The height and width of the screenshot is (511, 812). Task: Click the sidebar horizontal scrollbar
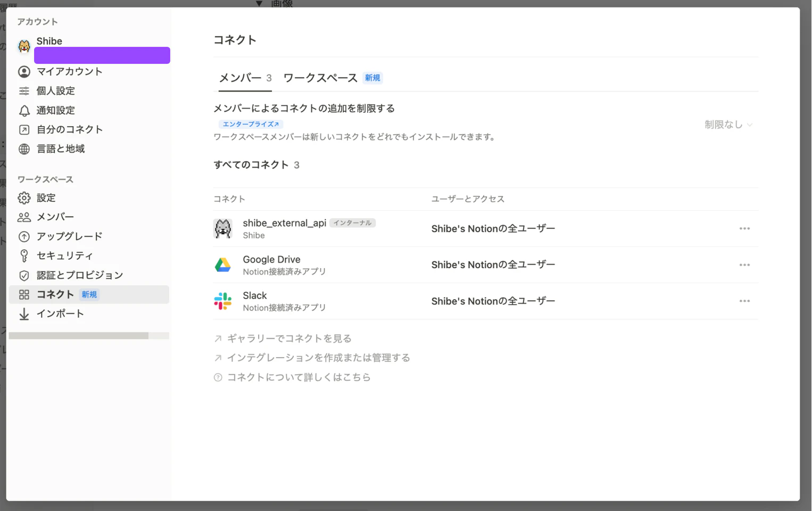pos(79,336)
